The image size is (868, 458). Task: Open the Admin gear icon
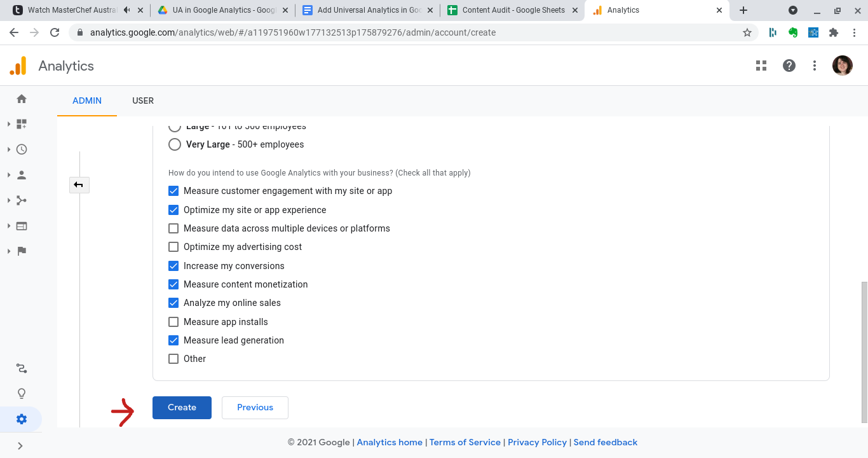coord(22,419)
